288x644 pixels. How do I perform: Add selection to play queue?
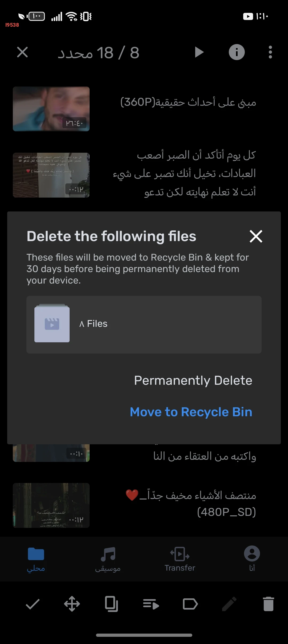pyautogui.click(x=151, y=604)
